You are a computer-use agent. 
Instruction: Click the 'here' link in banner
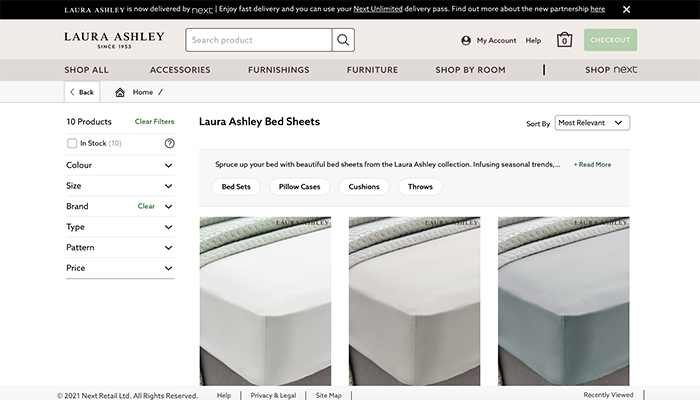click(598, 9)
